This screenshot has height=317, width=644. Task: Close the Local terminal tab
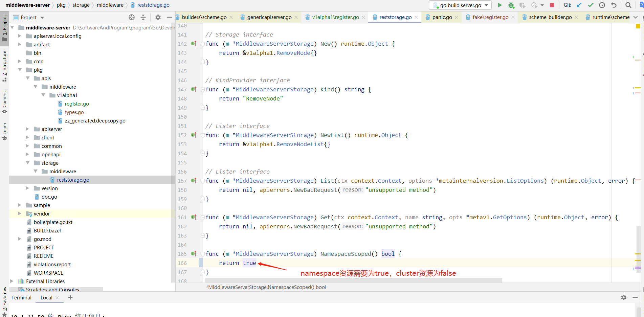click(x=57, y=298)
